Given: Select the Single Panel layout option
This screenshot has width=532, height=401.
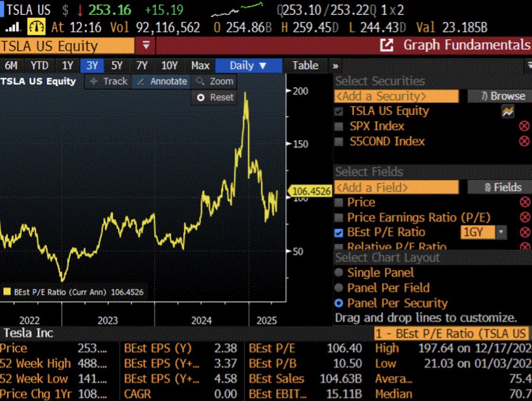Looking at the screenshot, I should pyautogui.click(x=339, y=273).
